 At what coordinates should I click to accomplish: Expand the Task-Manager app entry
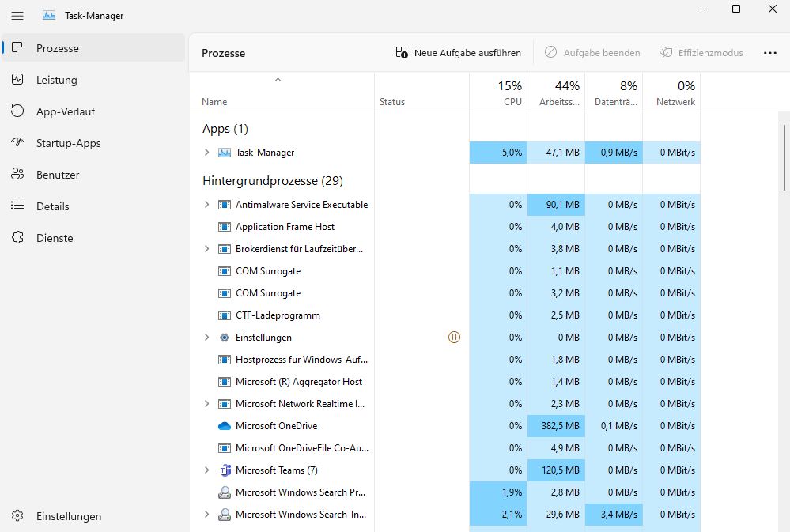coord(207,153)
